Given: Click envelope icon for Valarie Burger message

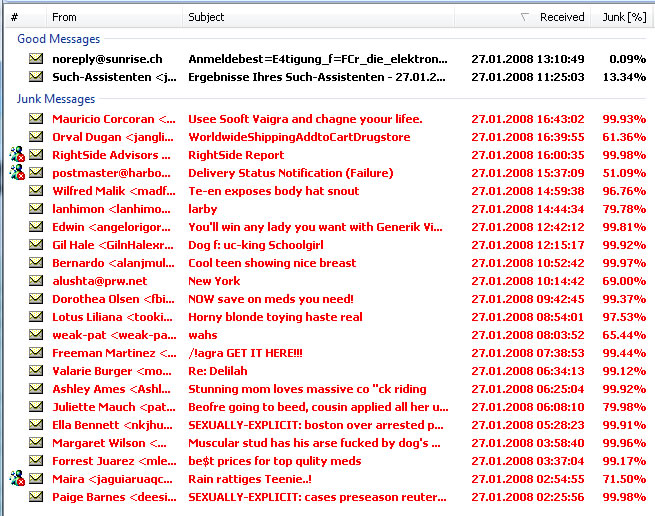Looking at the screenshot, I should coord(36,370).
